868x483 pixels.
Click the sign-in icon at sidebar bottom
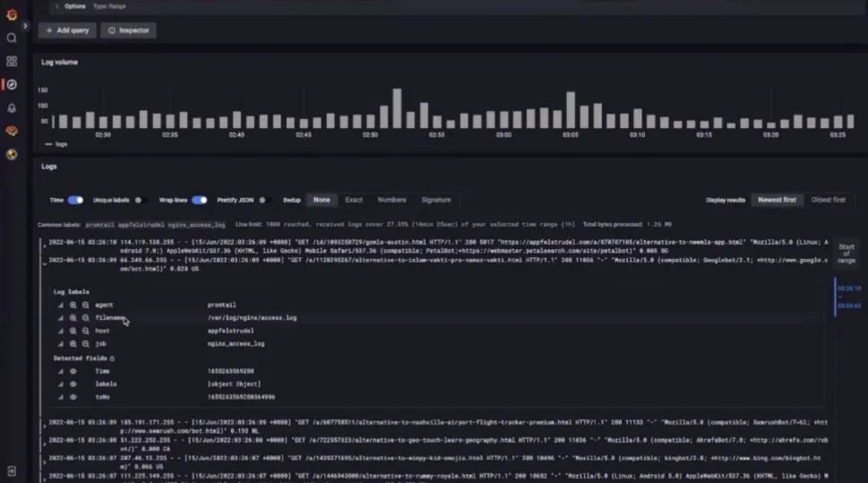pyautogui.click(x=12, y=471)
